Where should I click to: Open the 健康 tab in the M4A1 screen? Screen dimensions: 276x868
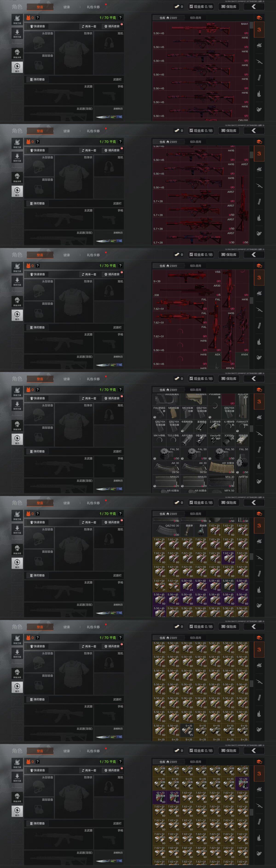point(67,7)
